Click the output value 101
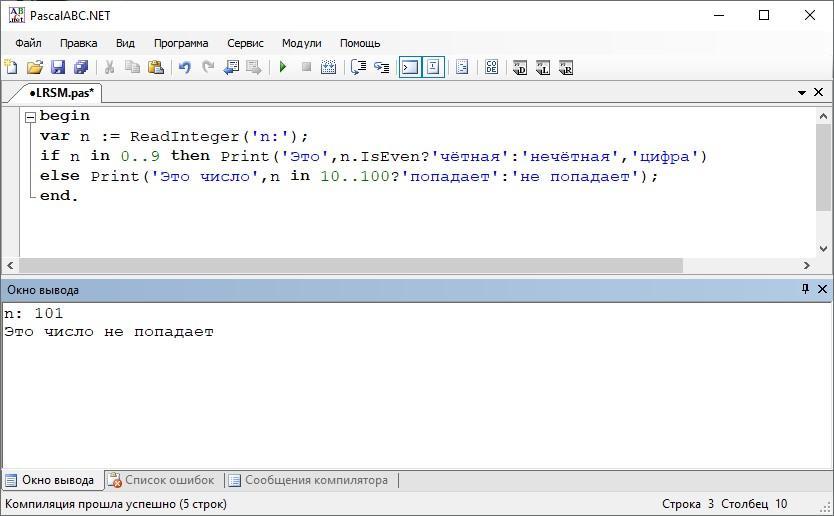The image size is (834, 516). [49, 313]
